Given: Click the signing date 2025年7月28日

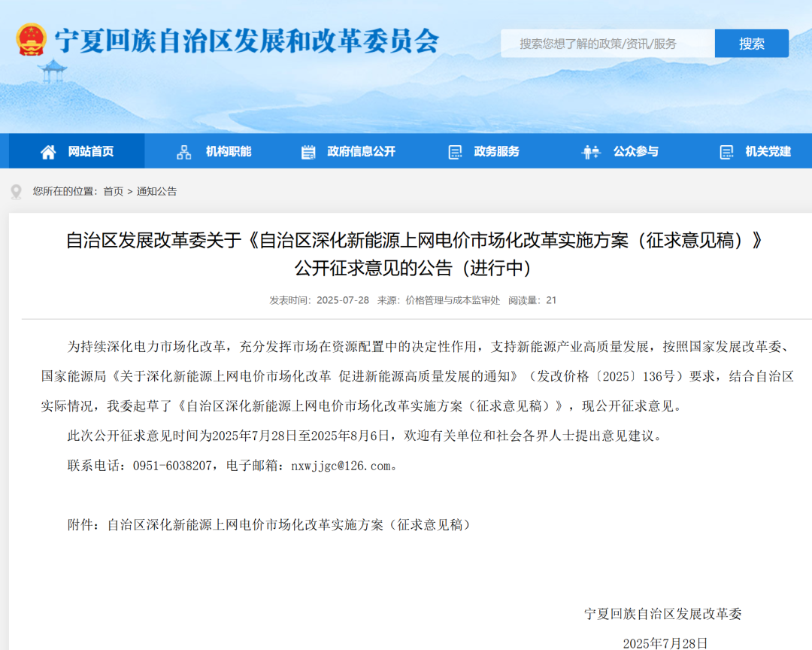Looking at the screenshot, I should [x=665, y=643].
